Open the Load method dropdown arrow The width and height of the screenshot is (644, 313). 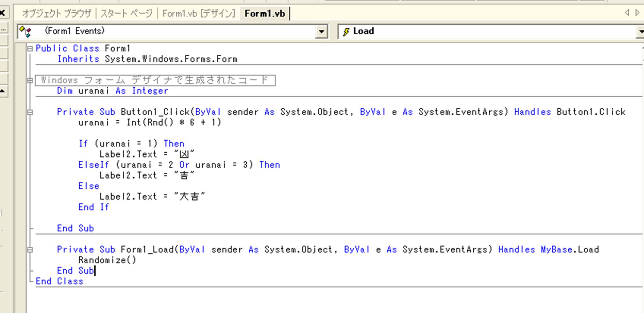(x=640, y=32)
